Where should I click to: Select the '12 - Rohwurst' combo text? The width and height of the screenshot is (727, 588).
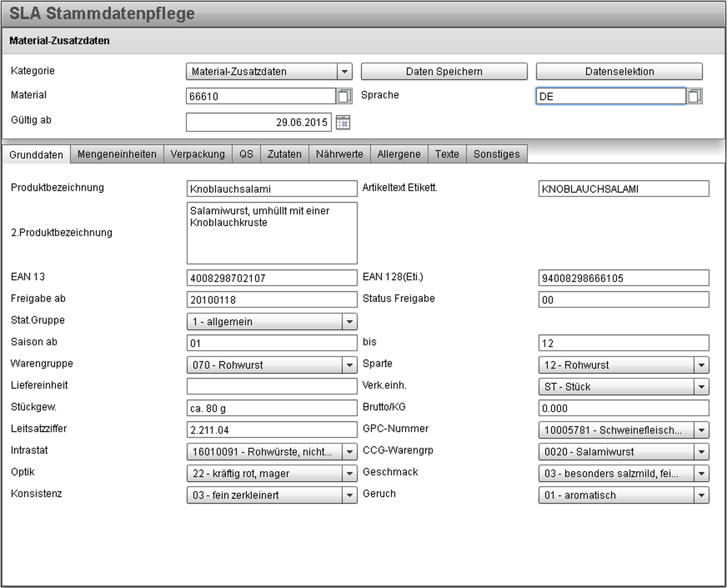point(577,365)
